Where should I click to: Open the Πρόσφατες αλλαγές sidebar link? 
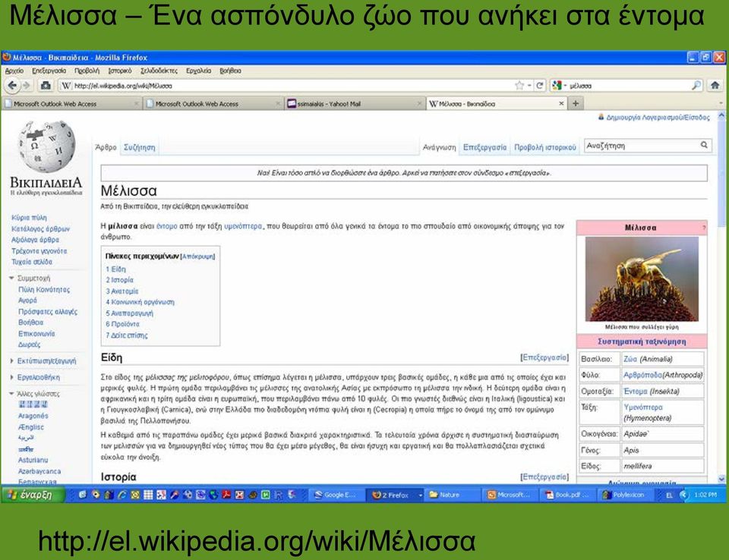[x=47, y=311]
